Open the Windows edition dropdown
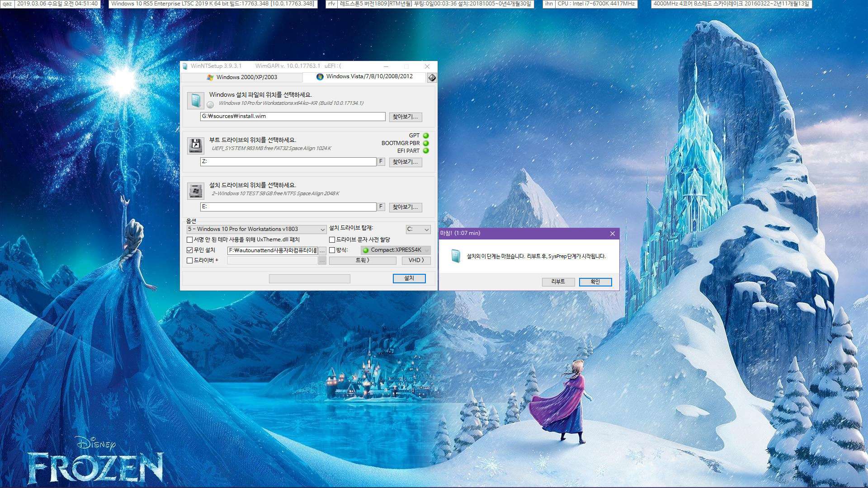The image size is (868, 488). (x=256, y=230)
